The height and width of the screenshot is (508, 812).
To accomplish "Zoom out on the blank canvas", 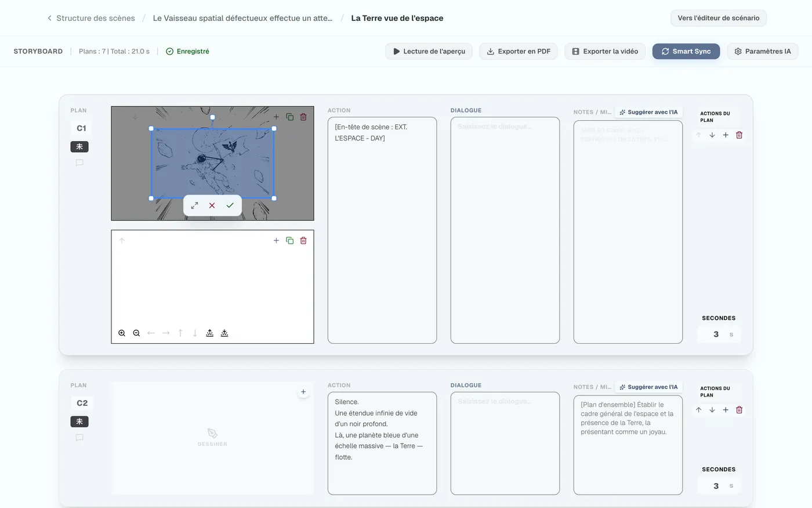I will (136, 333).
